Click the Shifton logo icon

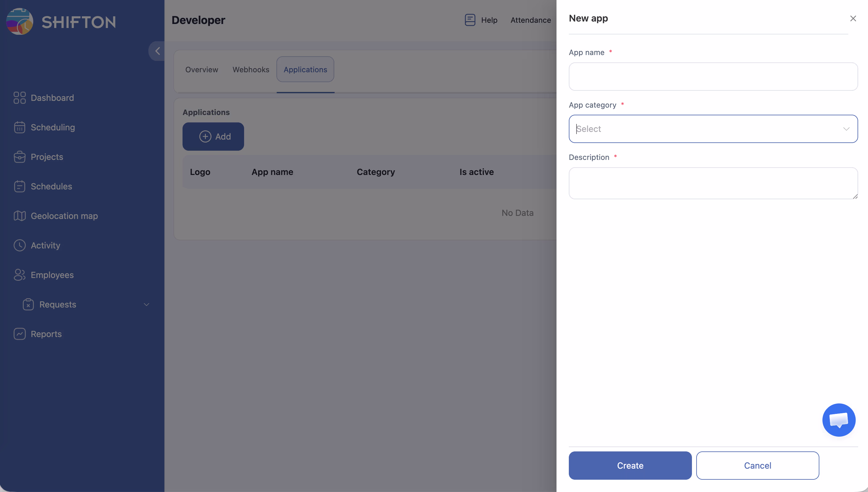[20, 21]
